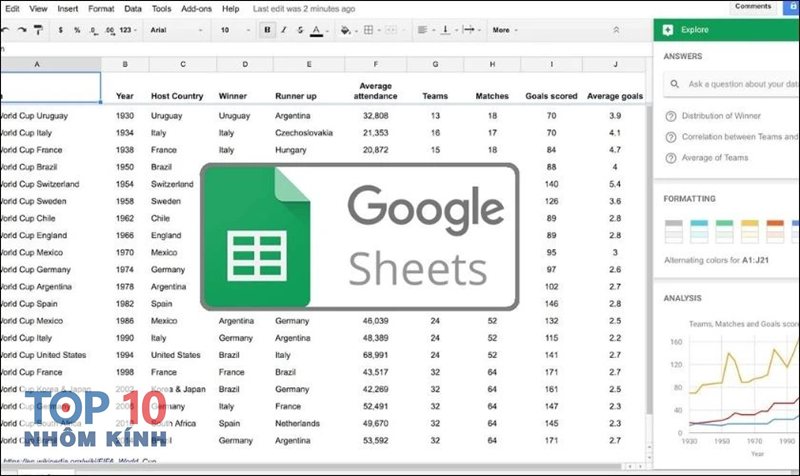800x476 pixels.
Task: Hide the menus with the double chevron
Action: click(616, 30)
